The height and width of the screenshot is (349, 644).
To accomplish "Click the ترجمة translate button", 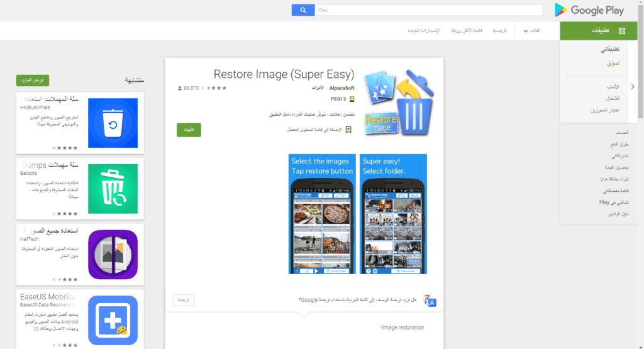I will [x=184, y=301].
